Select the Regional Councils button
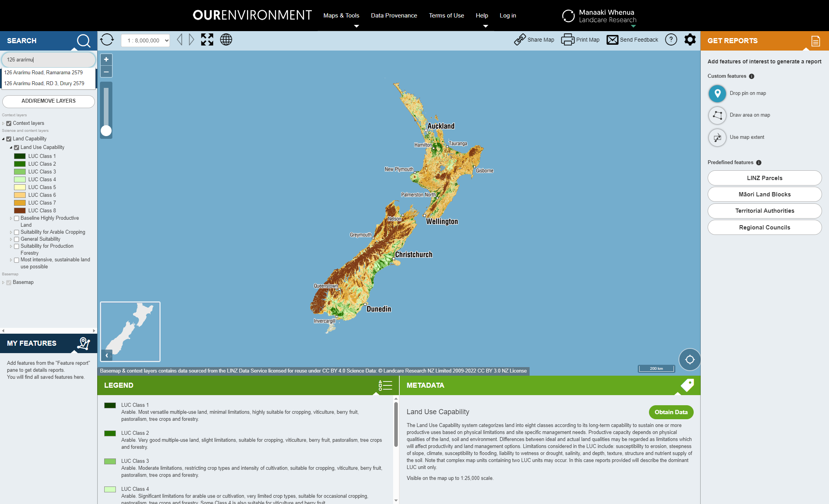Screen dimensions: 829x504 click(764, 227)
